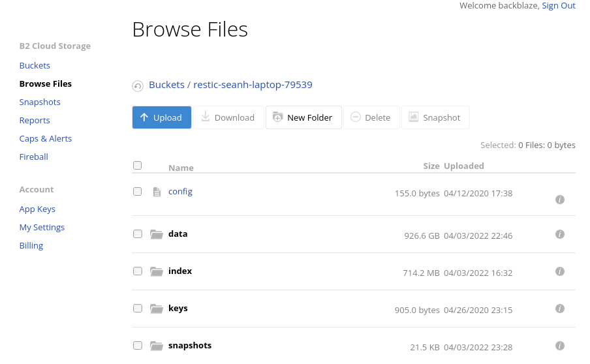Tick the snapshots folder checkbox
590x364 pixels.
point(137,345)
